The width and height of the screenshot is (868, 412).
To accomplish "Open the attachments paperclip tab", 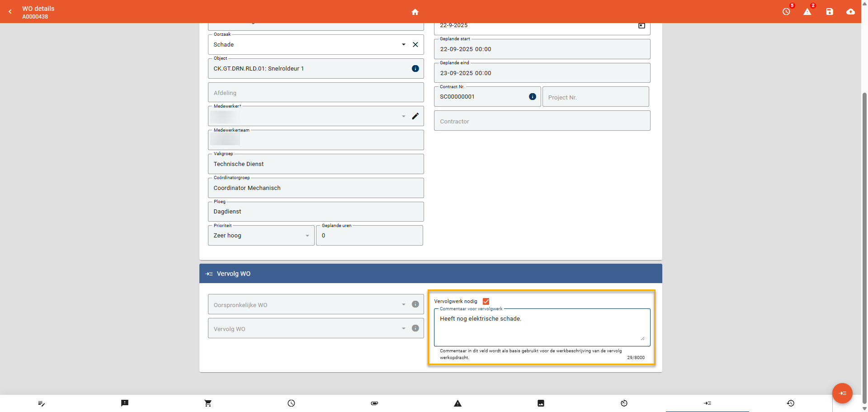I will point(374,403).
